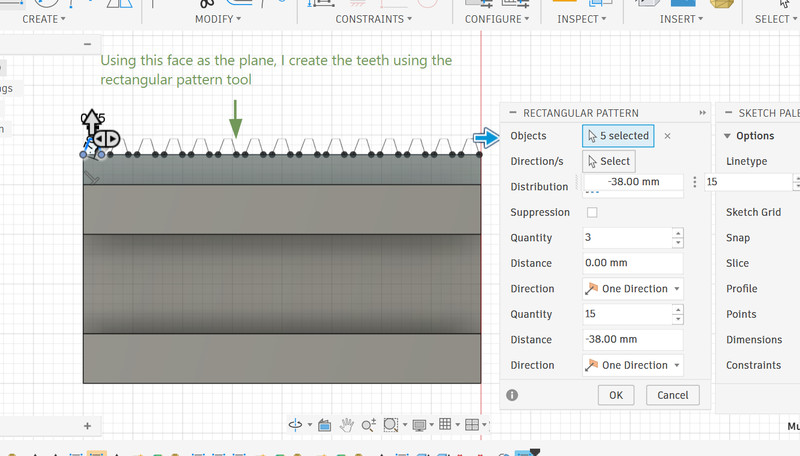Screen dimensions: 800x456
Task: Click the 'Linetype' label in Sketch Palette
Action: [x=746, y=161]
